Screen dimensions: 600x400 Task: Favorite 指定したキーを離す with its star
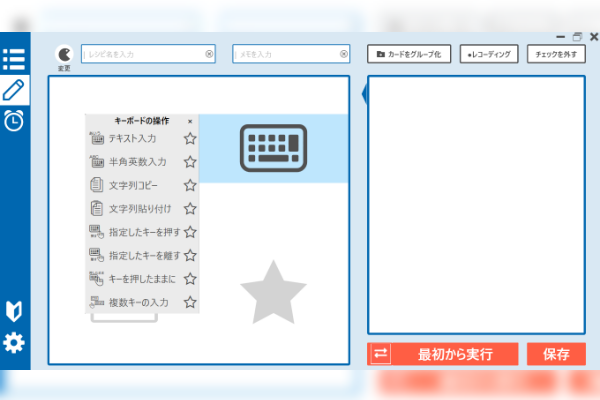coord(190,255)
